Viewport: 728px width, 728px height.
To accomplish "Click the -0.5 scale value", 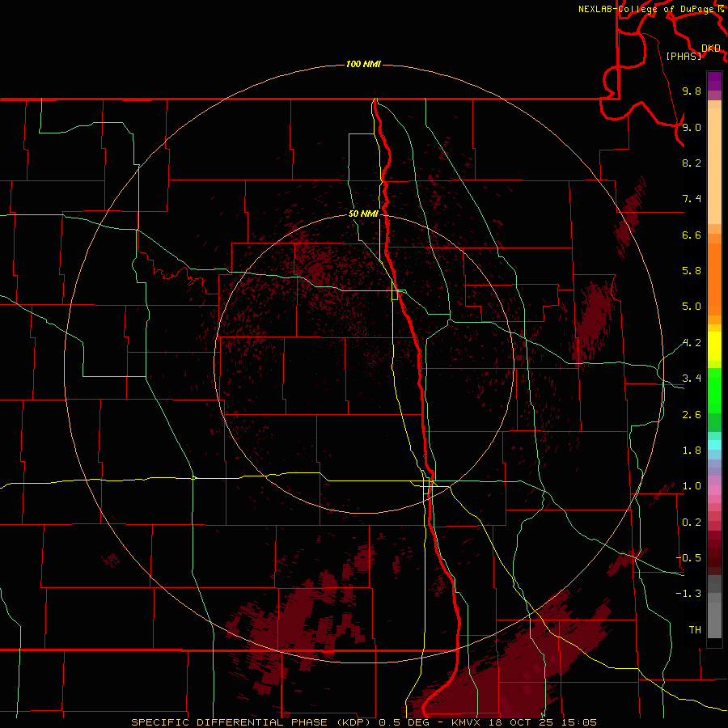I will pyautogui.click(x=688, y=557).
